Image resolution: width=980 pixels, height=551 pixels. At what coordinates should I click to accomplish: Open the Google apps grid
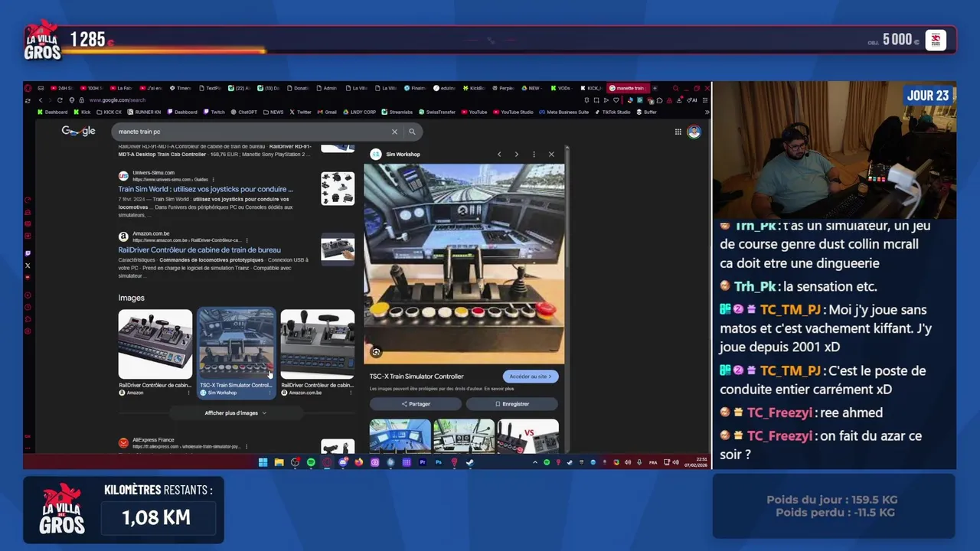(x=678, y=132)
